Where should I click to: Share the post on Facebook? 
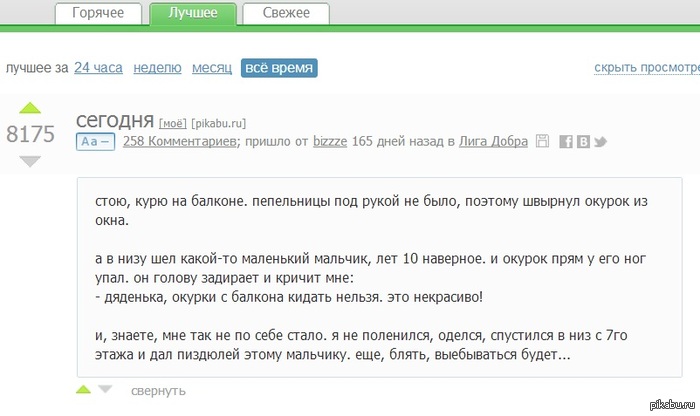coord(565,142)
